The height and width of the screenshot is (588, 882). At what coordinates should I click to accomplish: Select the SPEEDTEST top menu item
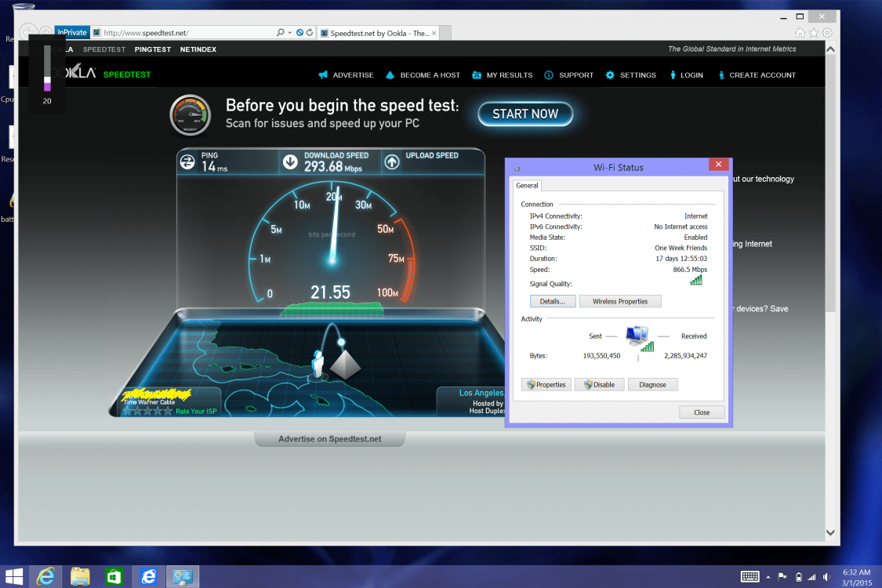[104, 49]
